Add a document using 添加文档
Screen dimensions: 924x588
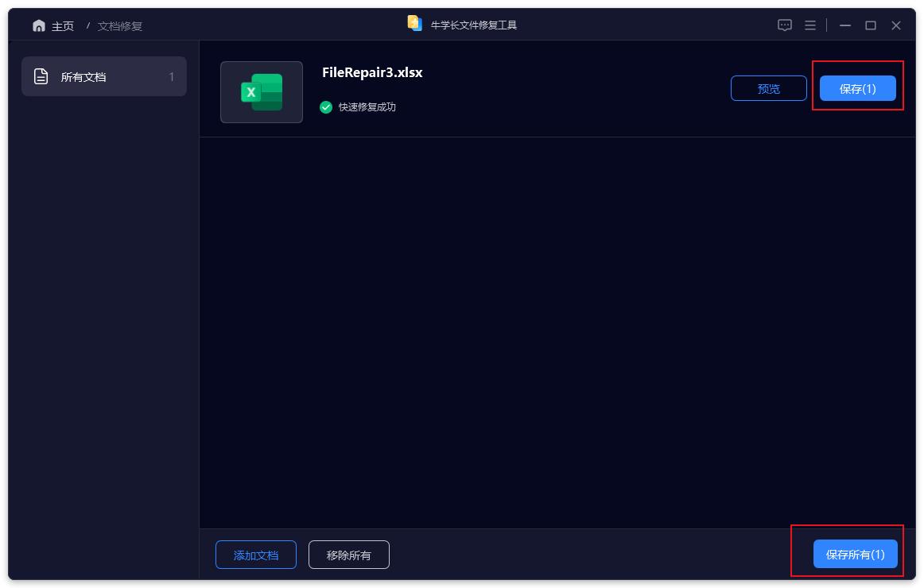point(255,554)
